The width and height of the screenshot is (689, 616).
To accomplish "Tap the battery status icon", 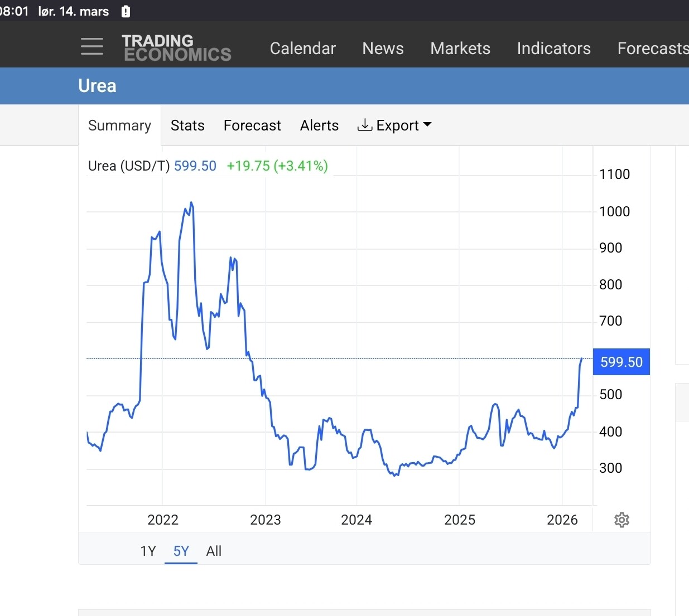I will 126,11.
